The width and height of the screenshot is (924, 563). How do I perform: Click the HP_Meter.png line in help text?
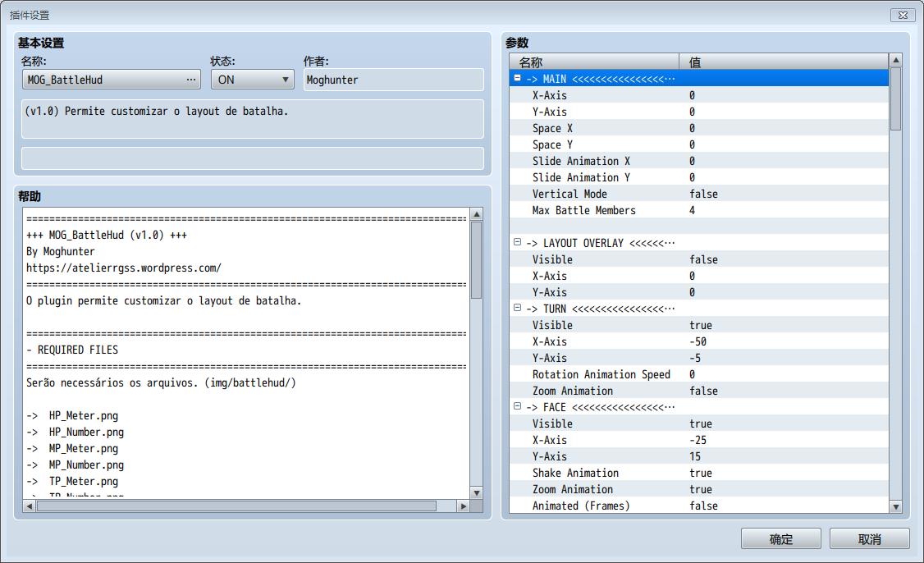72,415
